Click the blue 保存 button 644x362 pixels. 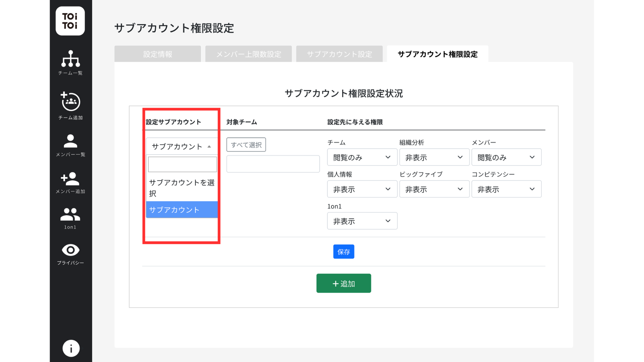[344, 252]
